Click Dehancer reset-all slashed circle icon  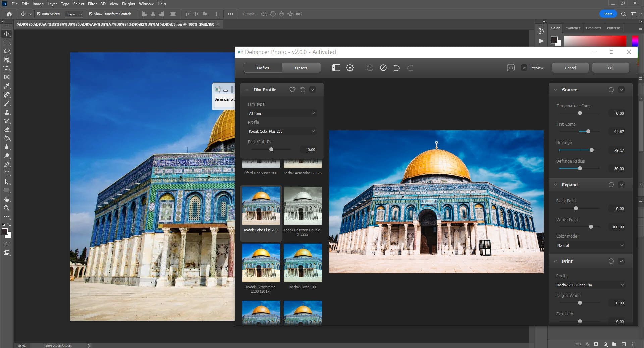[x=383, y=68]
